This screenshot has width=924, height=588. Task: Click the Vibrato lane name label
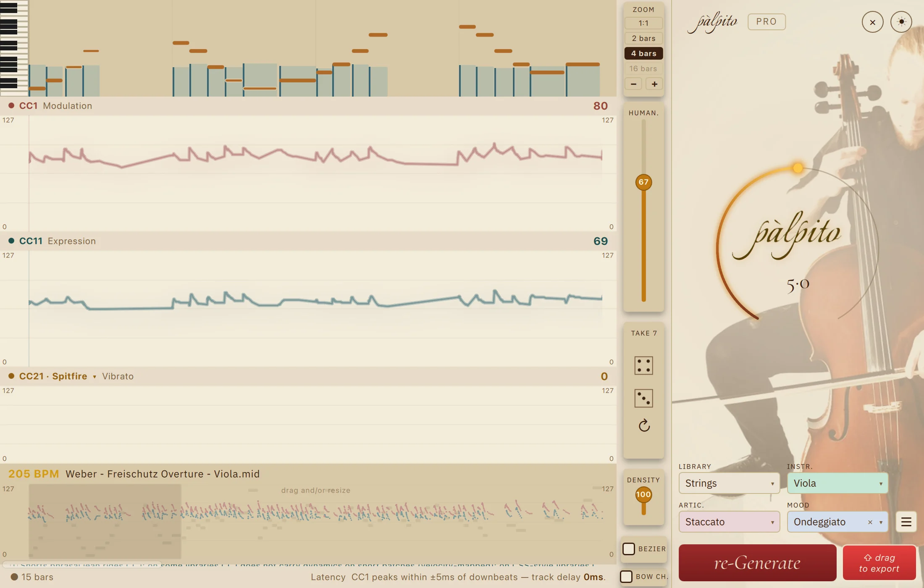tap(118, 376)
